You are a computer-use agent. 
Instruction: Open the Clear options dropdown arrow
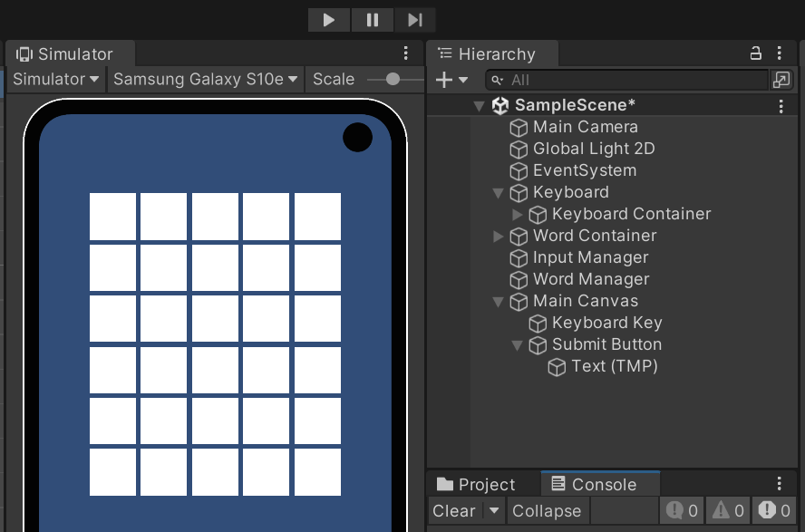tap(494, 511)
